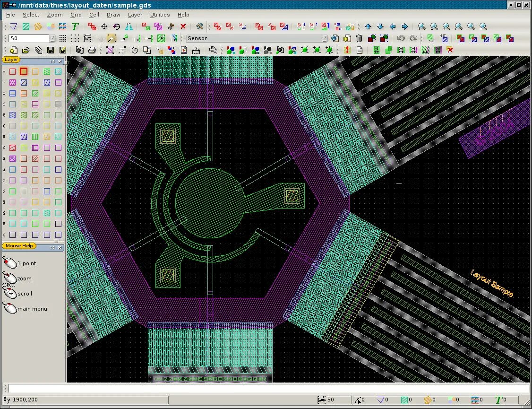Click the zoom out magnifier with minus
This screenshot has width=532, height=409.
pos(434,26)
